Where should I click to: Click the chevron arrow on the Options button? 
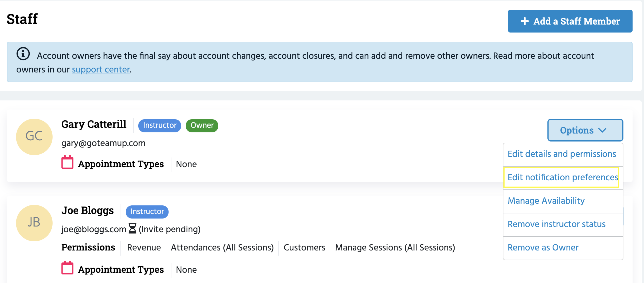pyautogui.click(x=602, y=130)
